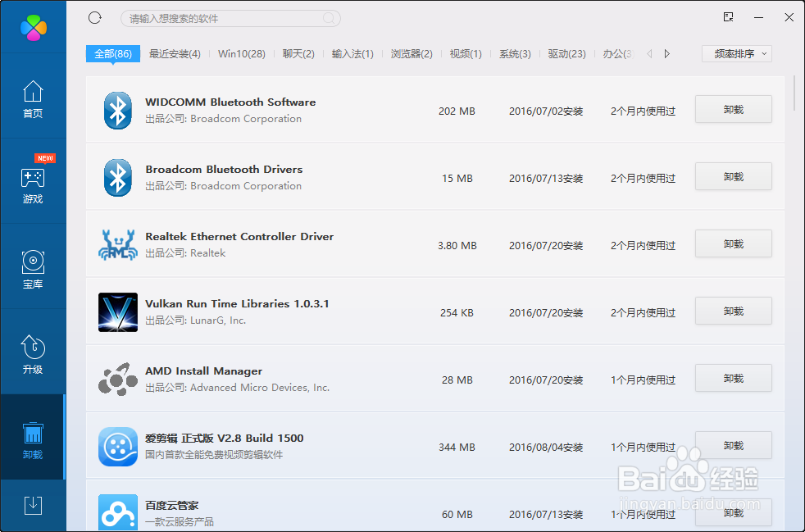Click the 2016/08/04安装 install date

point(546,448)
